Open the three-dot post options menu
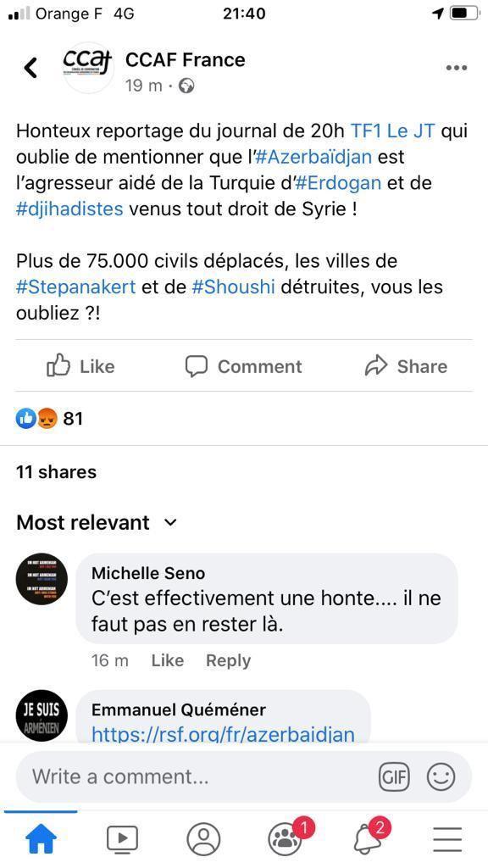488x868 pixels. click(457, 68)
